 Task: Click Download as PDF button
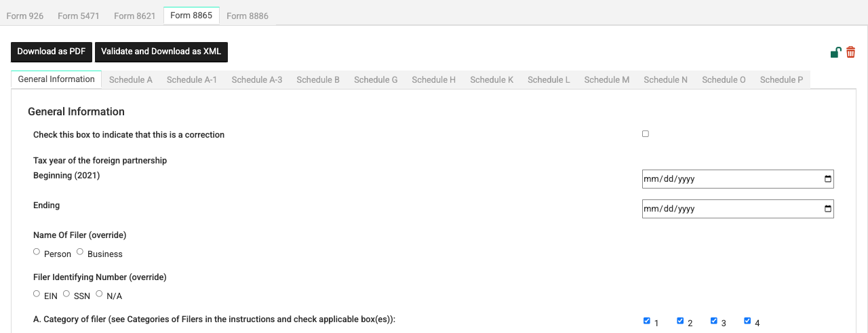click(x=52, y=52)
